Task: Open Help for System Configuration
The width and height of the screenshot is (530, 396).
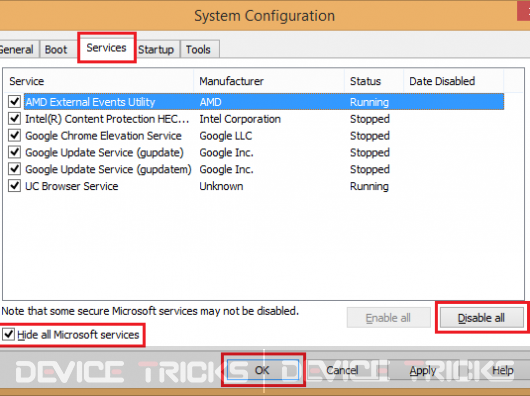Action: [x=503, y=370]
